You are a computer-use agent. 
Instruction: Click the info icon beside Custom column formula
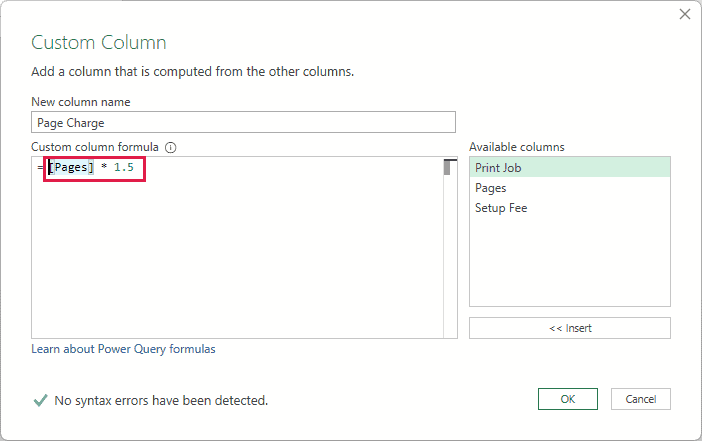click(171, 147)
